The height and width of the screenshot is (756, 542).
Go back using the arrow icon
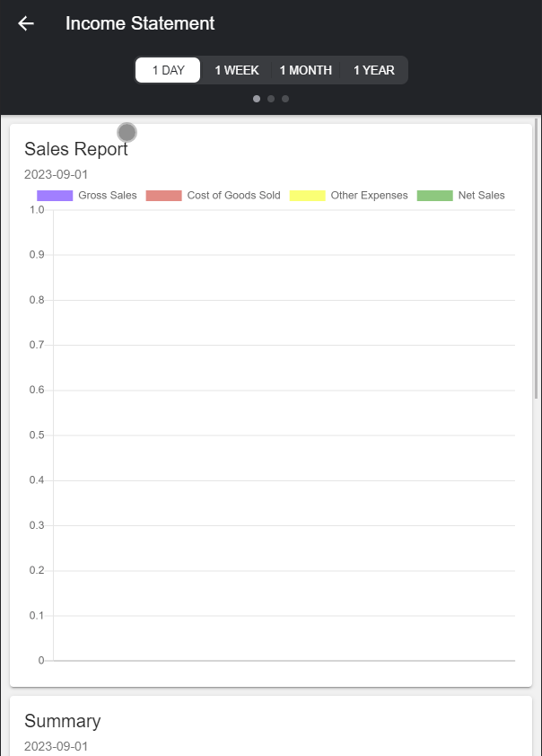[26, 23]
